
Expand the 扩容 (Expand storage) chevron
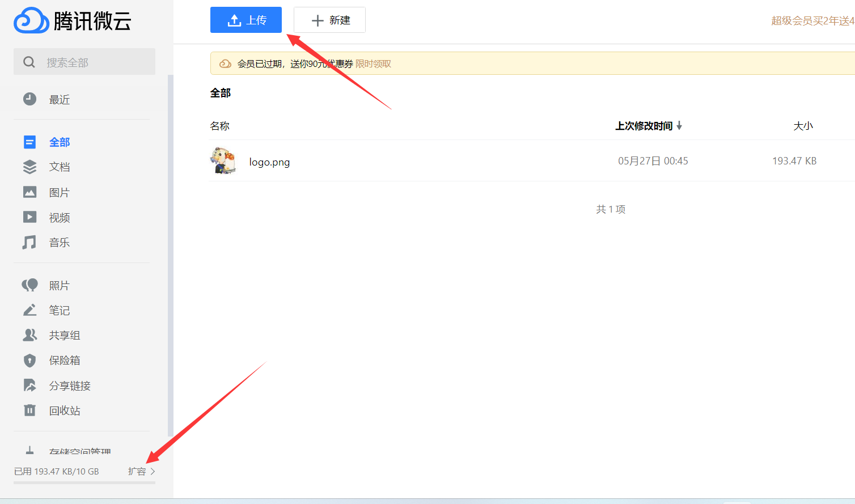click(152, 471)
